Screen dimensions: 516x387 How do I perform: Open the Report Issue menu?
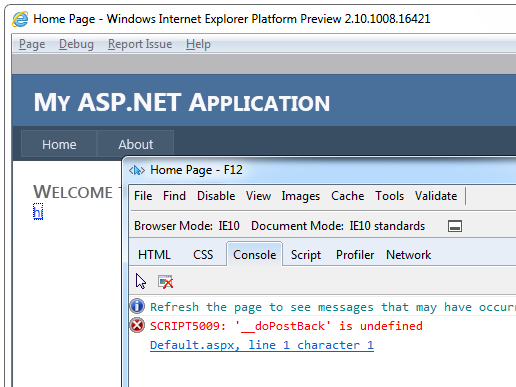(x=140, y=44)
